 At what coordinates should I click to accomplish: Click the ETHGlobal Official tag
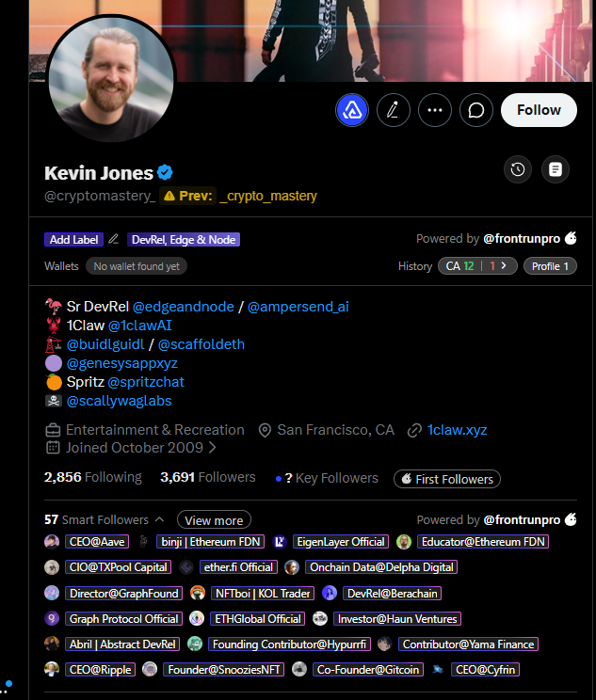(258, 619)
